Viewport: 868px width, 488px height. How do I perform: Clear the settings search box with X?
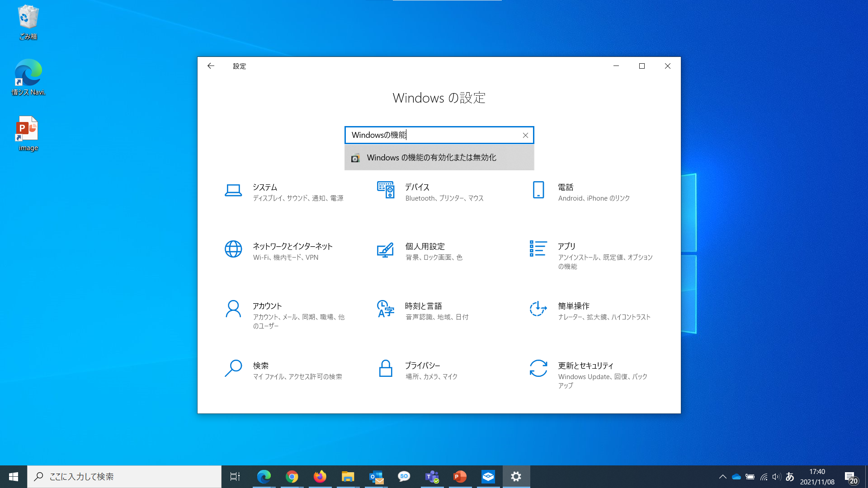(x=525, y=135)
